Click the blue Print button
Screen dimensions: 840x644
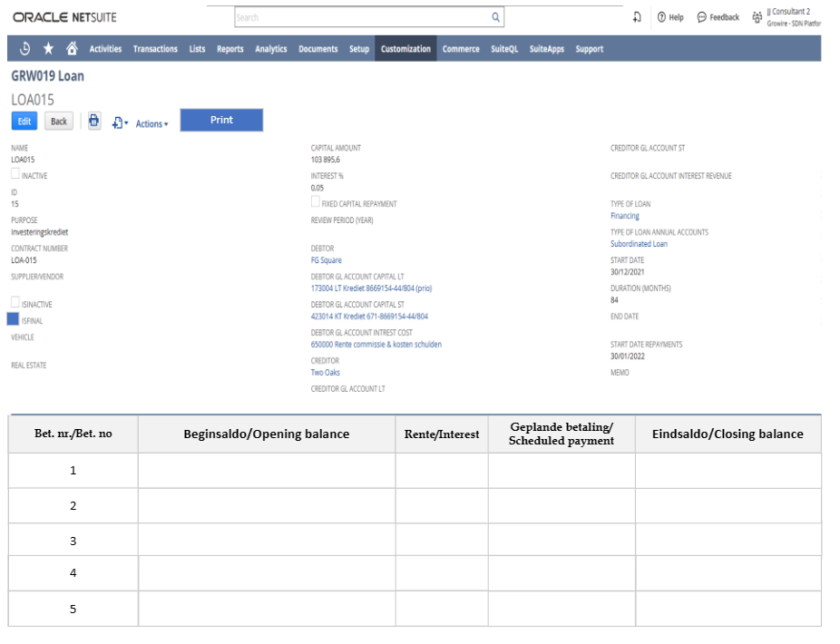[221, 120]
